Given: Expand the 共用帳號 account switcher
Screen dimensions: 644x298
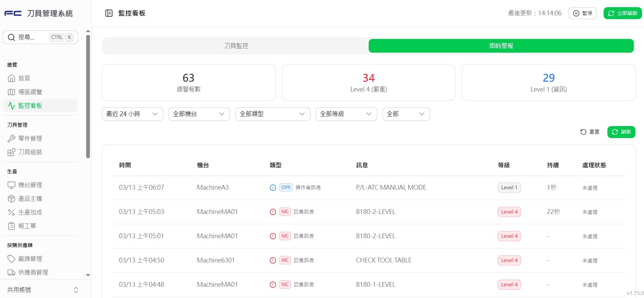Looking at the screenshot, I should (43, 290).
